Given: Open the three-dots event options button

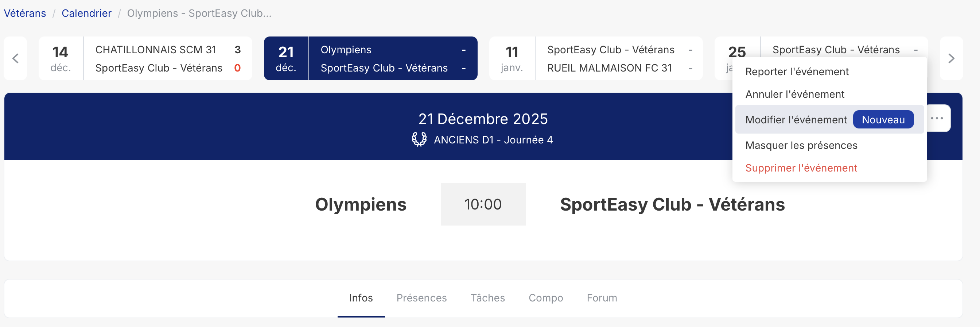Looking at the screenshot, I should click(x=937, y=118).
